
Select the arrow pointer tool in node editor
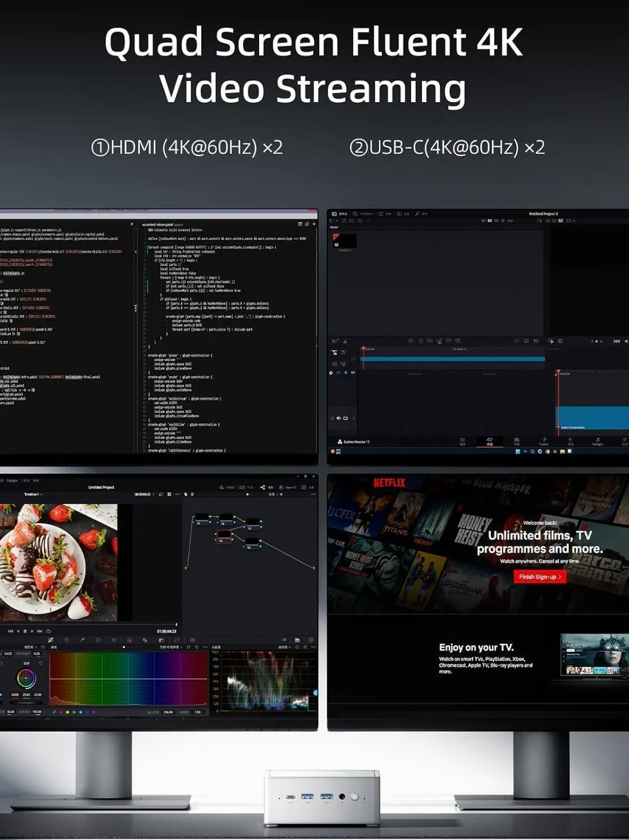coord(185,494)
